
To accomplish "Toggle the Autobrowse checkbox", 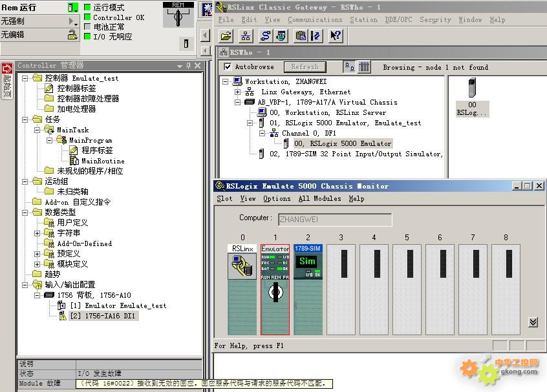I will (228, 67).
